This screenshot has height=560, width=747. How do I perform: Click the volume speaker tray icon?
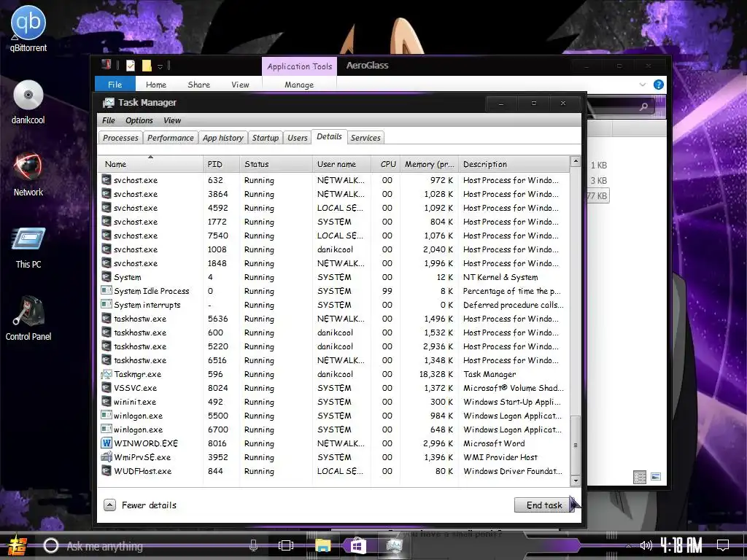646,545
